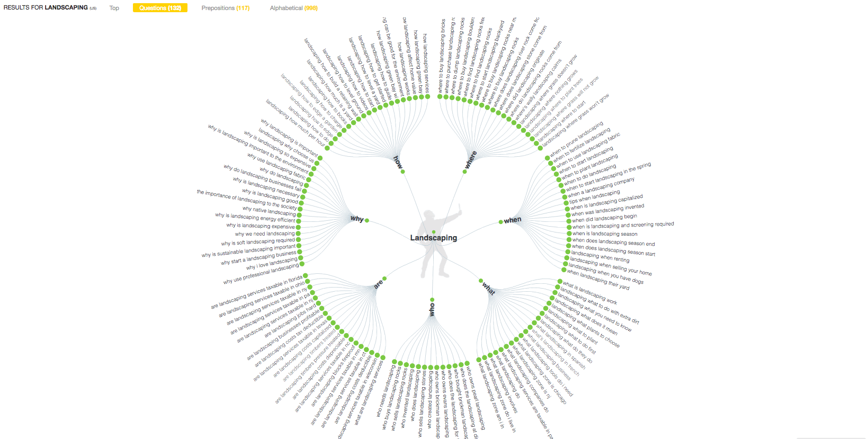The image size is (868, 439).
Task: Select 'why is landscaping good' text
Action: (x=270, y=196)
